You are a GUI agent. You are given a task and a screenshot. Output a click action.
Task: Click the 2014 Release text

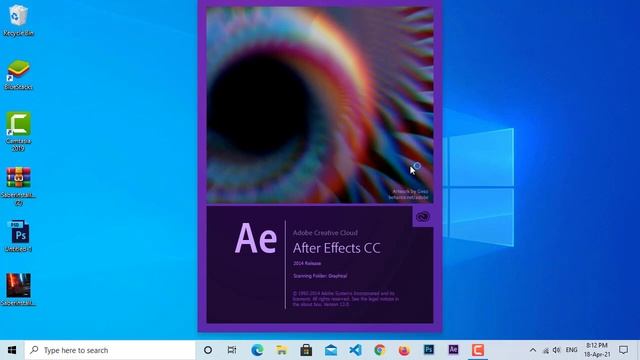point(307,263)
